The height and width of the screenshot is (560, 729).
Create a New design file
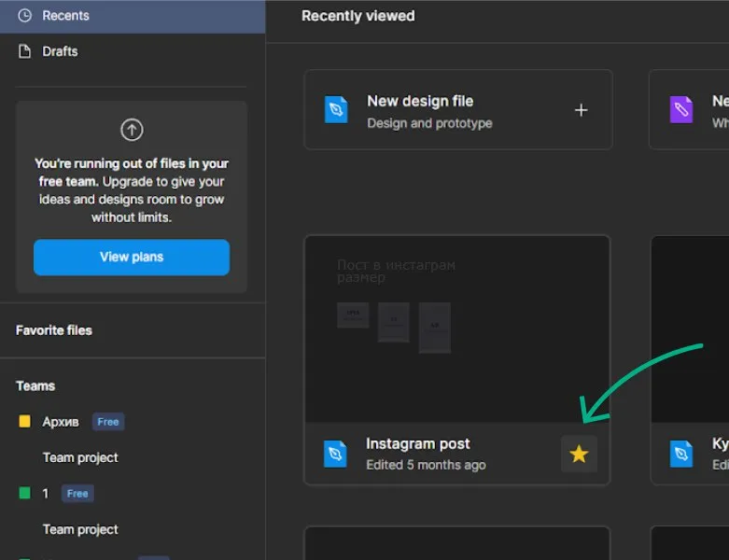(x=458, y=110)
